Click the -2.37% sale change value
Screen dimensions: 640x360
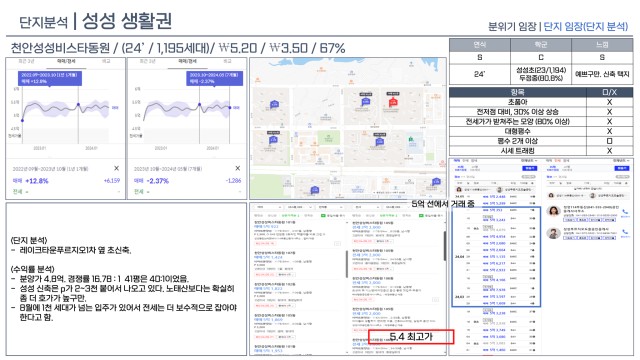click(x=158, y=181)
